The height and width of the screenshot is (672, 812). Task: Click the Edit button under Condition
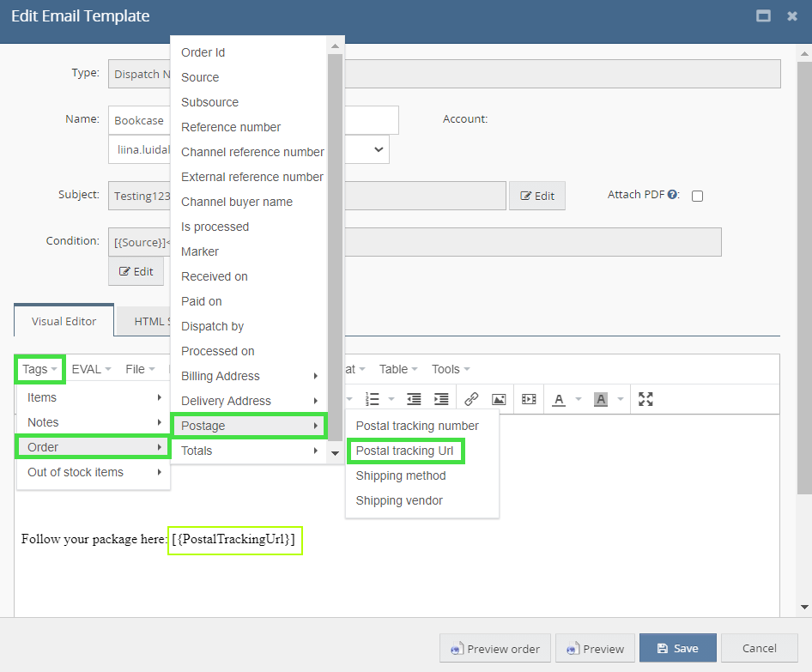coord(136,271)
